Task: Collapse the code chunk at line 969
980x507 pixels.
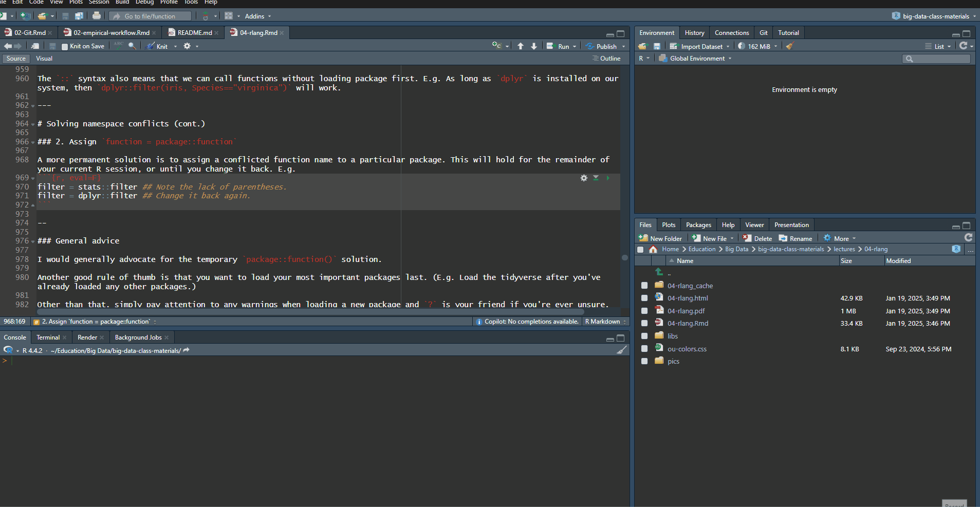Action: pyautogui.click(x=33, y=178)
